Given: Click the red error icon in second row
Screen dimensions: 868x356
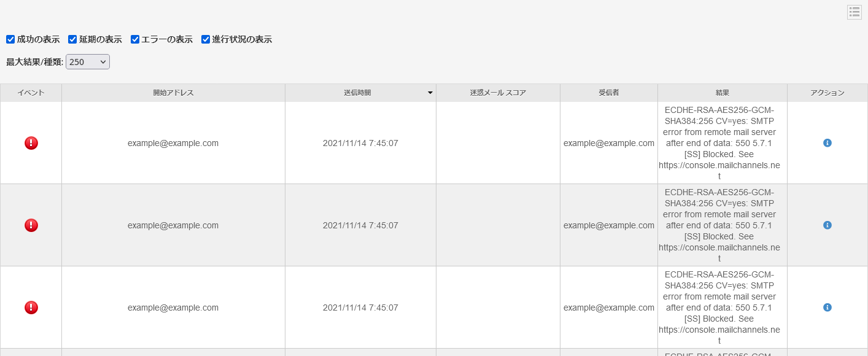Looking at the screenshot, I should (x=31, y=225).
